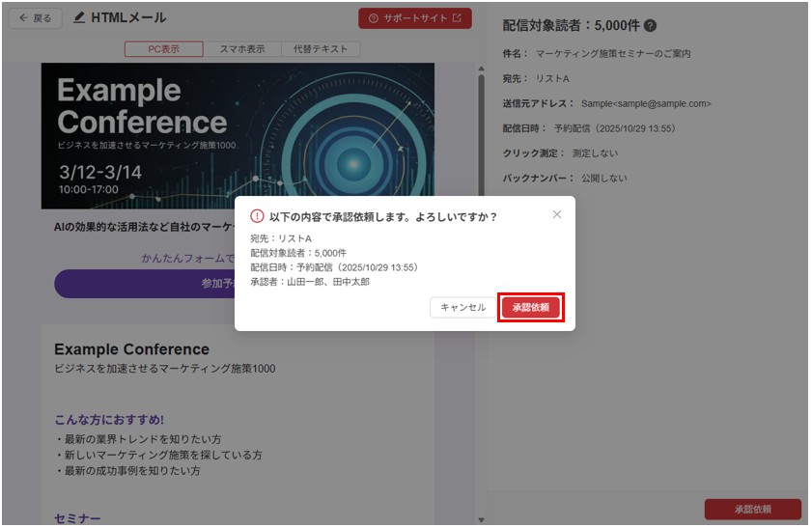Open the サポートサイト support link
The image size is (812, 527).
(x=414, y=19)
